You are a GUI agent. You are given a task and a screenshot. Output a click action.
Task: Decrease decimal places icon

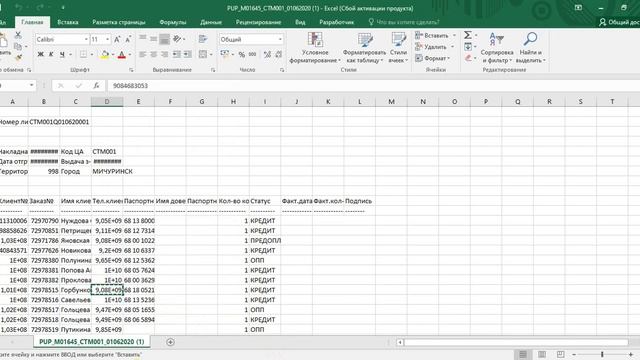coord(278,54)
